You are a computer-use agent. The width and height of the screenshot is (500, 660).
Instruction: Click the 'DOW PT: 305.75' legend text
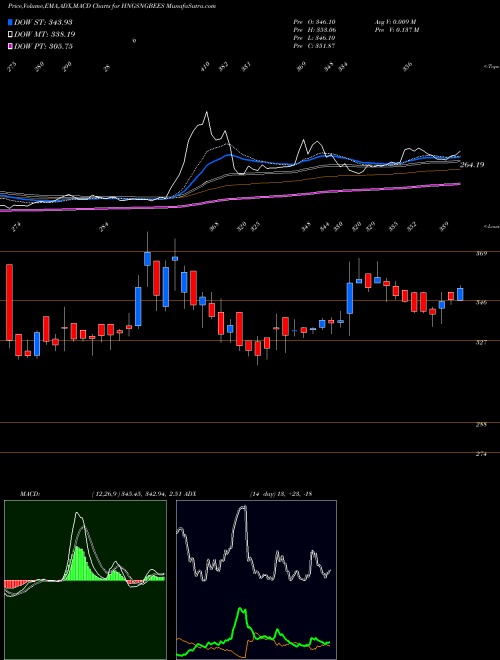coord(44,46)
